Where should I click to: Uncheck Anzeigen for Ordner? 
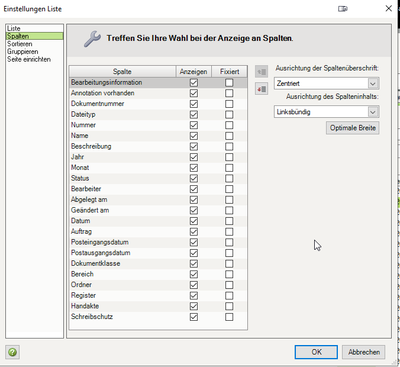point(194,285)
